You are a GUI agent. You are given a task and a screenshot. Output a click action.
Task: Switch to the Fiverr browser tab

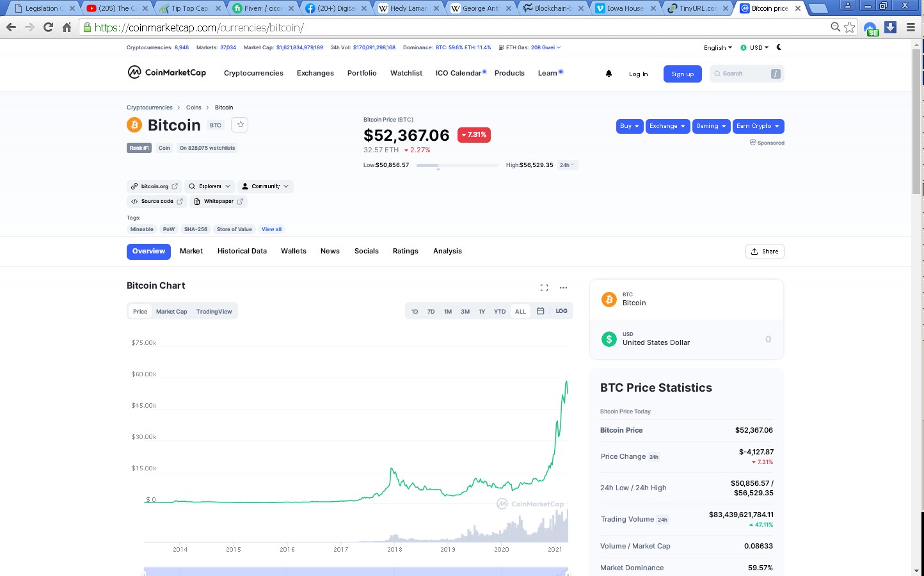(x=263, y=8)
